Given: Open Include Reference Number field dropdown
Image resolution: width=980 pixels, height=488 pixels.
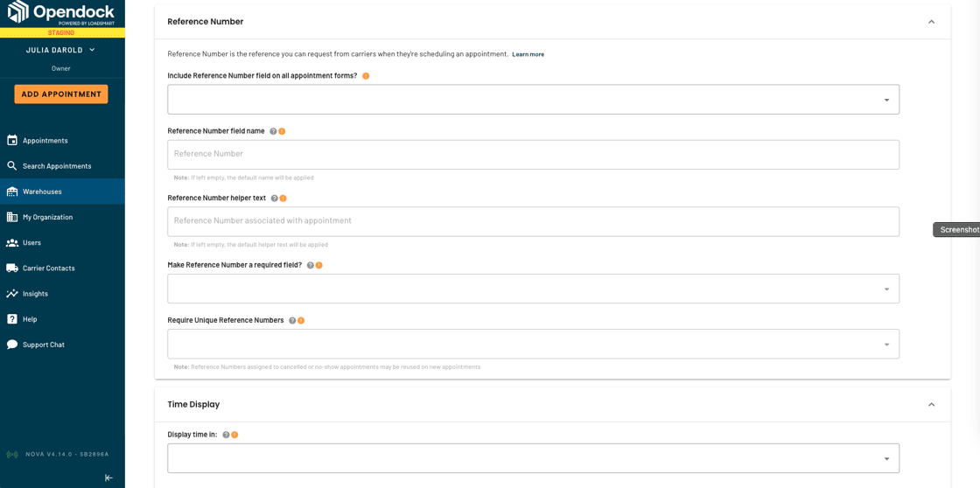Looking at the screenshot, I should pyautogui.click(x=533, y=100).
